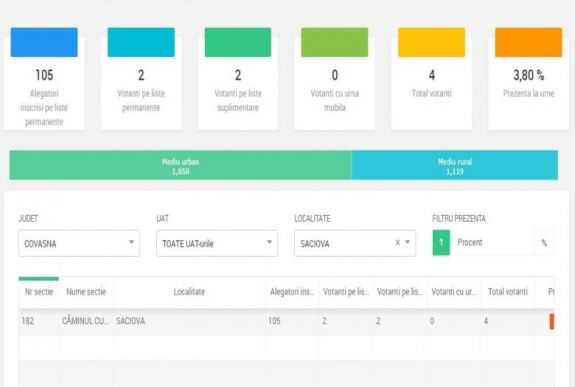Sort by the Alegatori ins... column header
The image size is (575, 387).
(292, 292)
